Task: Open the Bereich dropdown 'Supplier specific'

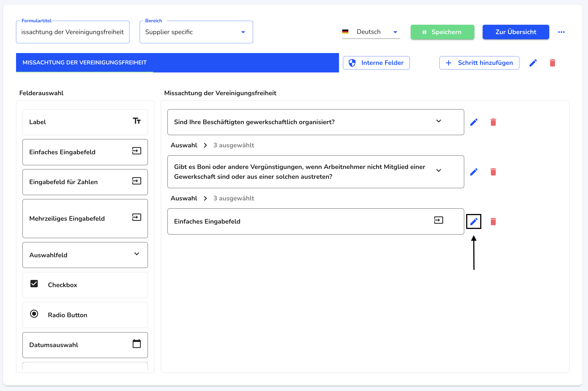Action: click(196, 32)
